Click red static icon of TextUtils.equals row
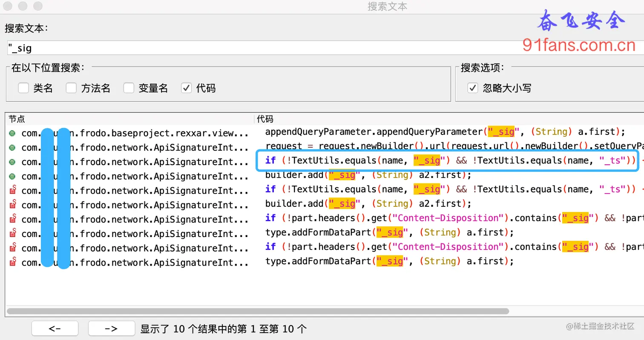Screen dimensions: 644x340 (x=13, y=190)
